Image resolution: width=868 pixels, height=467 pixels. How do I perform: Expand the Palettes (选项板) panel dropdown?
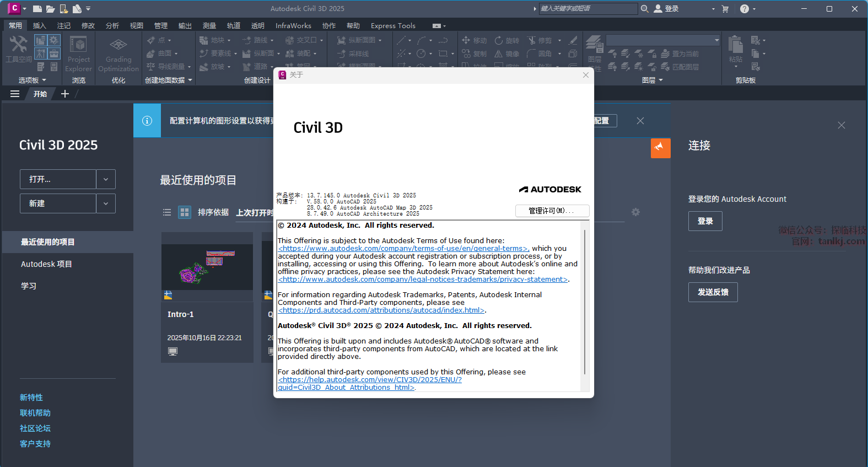pyautogui.click(x=33, y=80)
